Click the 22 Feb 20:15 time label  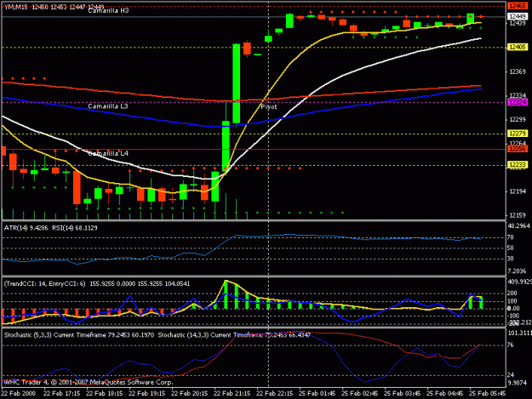(x=189, y=394)
